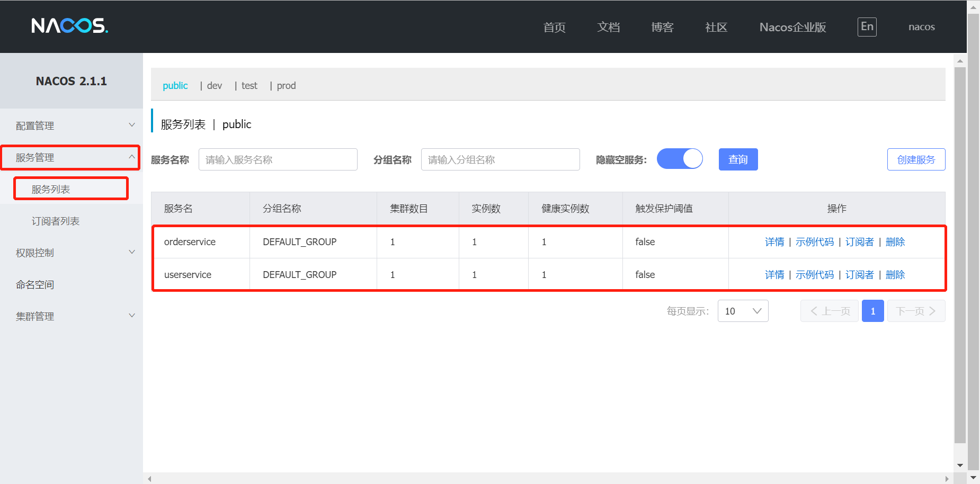The image size is (980, 484).
Task: Open the nacos user menu
Action: [x=922, y=27]
